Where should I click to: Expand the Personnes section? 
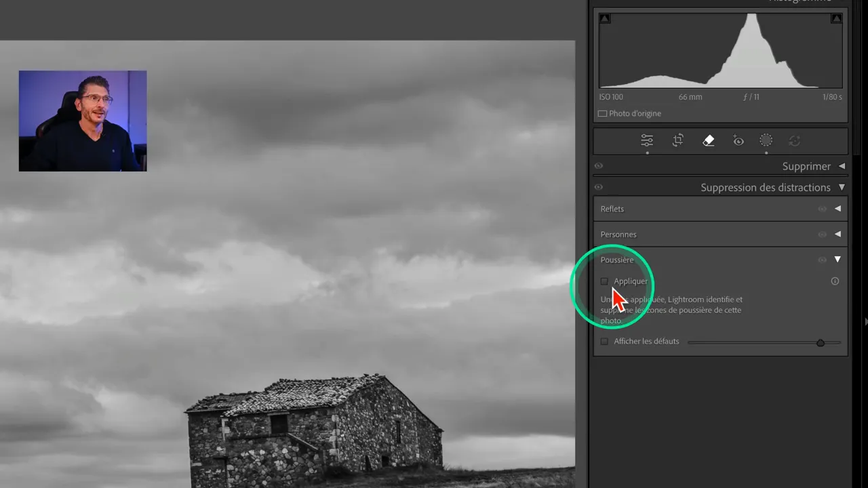pos(838,234)
